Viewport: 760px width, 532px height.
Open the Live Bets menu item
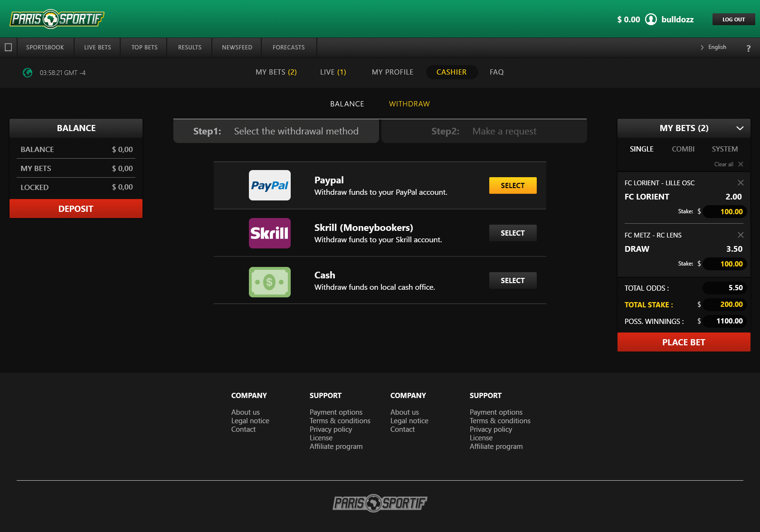97,47
